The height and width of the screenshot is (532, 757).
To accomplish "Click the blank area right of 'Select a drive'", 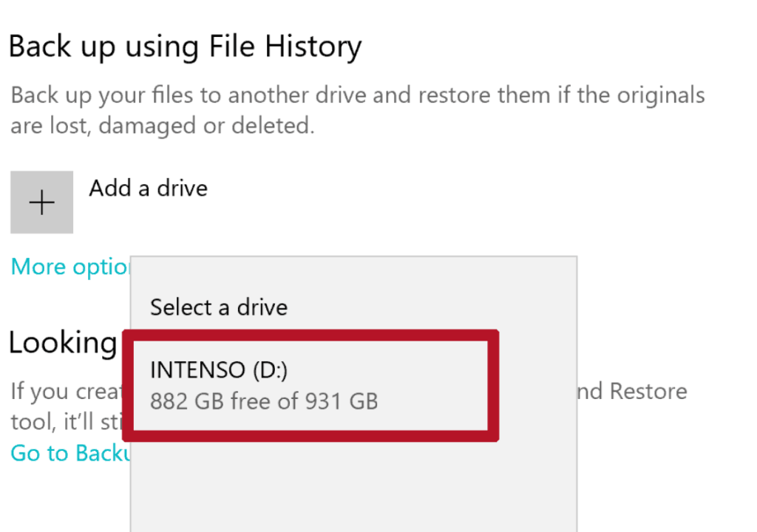I will click(429, 307).
